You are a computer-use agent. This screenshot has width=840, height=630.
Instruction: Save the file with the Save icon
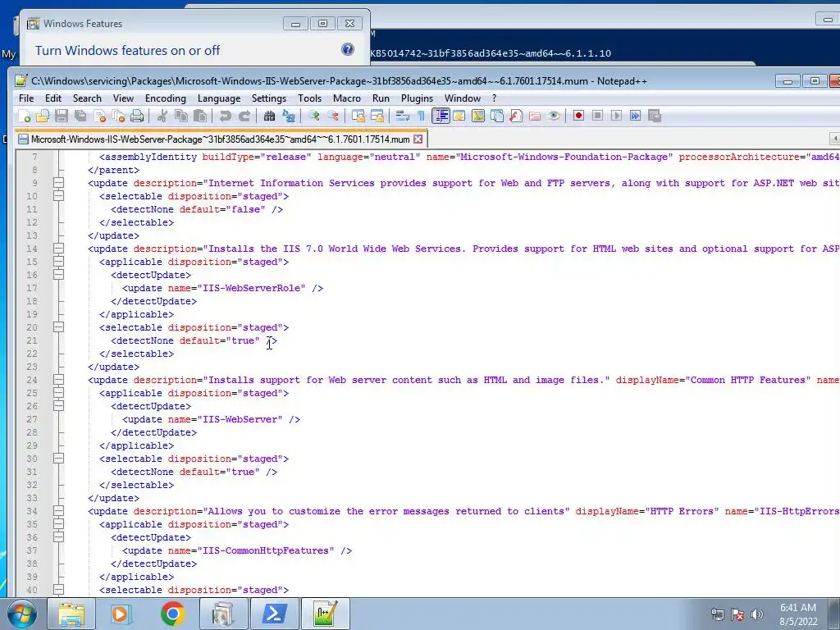[x=62, y=116]
